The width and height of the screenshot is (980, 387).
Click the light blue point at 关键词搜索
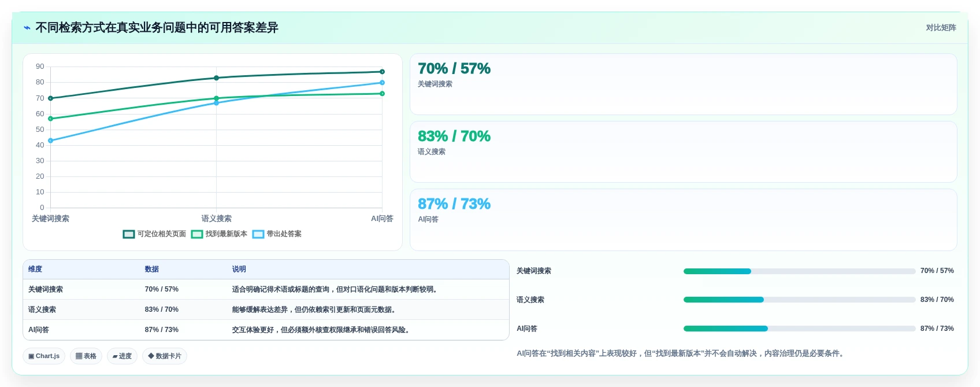tap(51, 141)
